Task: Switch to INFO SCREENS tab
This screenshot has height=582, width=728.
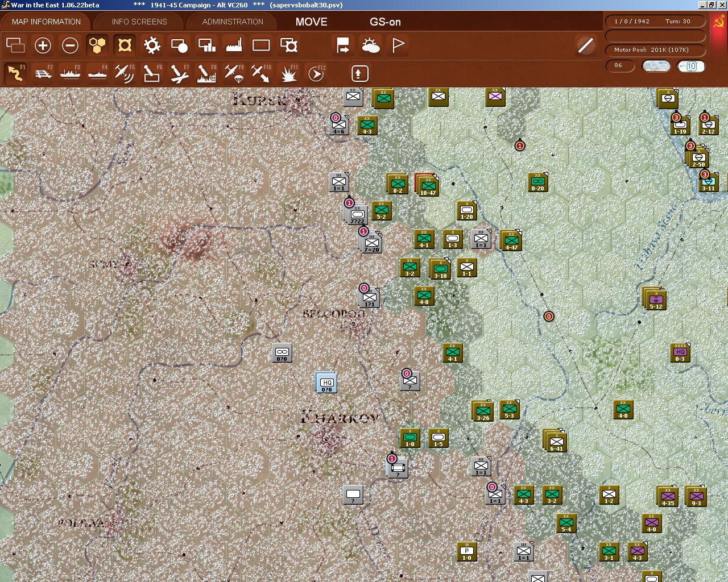Action: coord(139,22)
